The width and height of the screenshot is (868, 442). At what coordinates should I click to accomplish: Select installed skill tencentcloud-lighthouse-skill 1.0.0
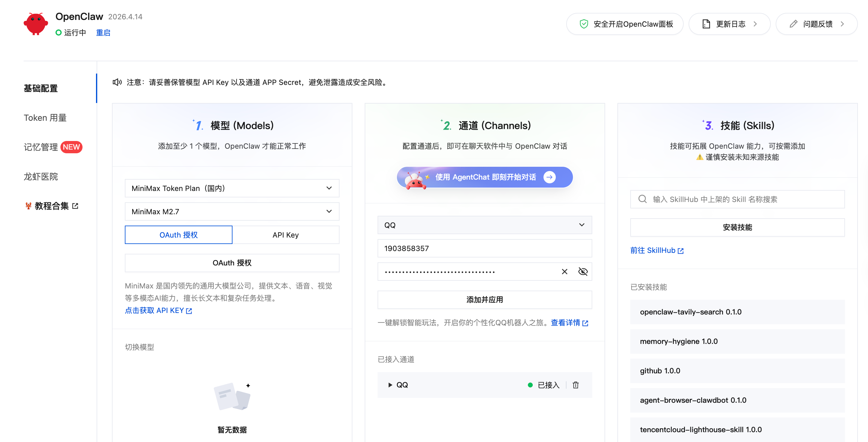(737, 429)
